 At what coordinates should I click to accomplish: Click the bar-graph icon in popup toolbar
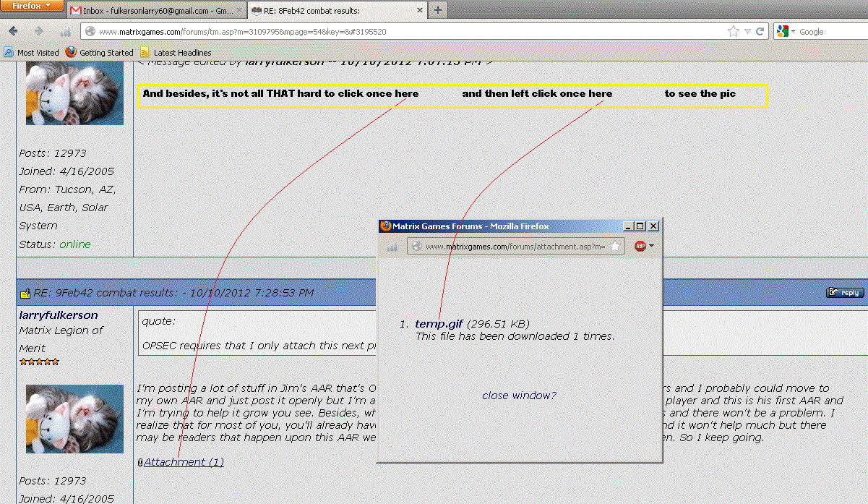tap(392, 247)
